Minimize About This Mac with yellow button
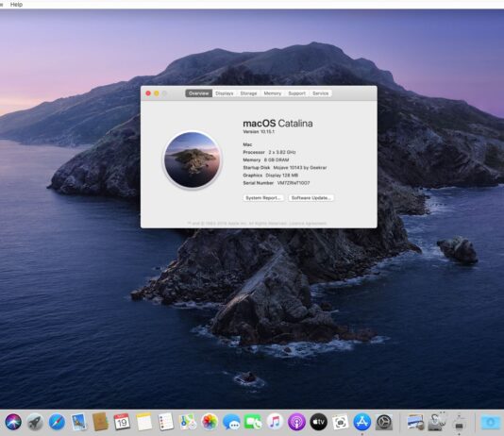 pyautogui.click(x=157, y=93)
